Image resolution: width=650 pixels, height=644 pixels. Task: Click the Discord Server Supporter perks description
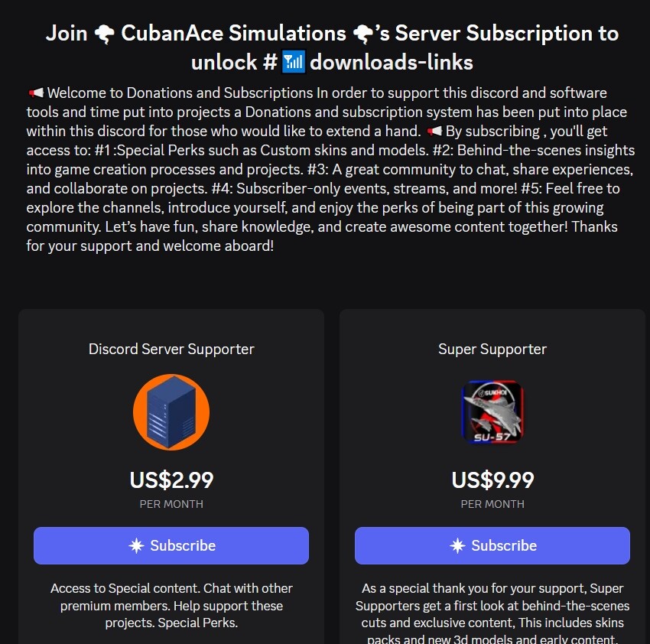coord(171,606)
